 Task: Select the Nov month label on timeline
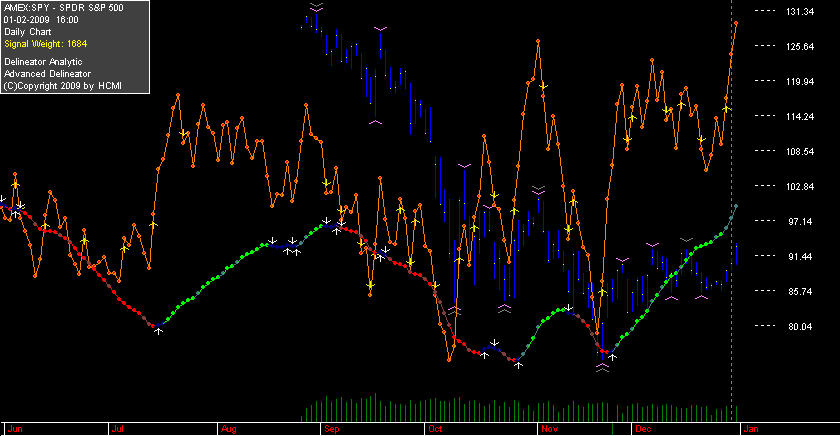click(550, 429)
